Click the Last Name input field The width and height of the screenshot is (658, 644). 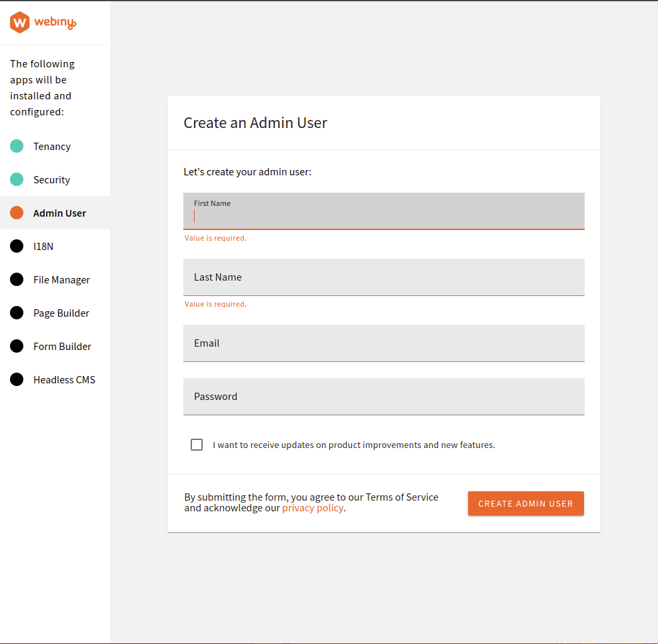click(x=383, y=277)
